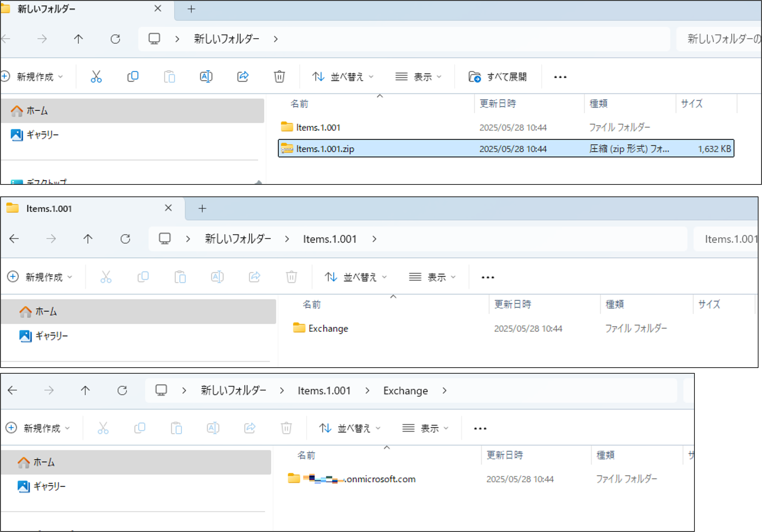Open See more menu in bottom window
762x532 pixels.
(x=480, y=429)
